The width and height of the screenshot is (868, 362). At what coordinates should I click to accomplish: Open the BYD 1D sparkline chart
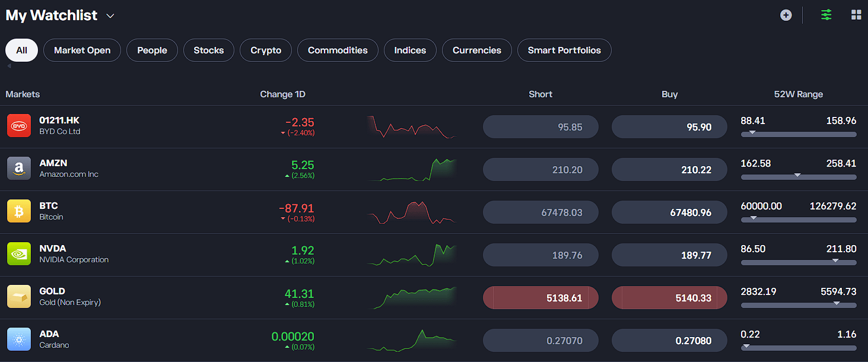(412, 127)
